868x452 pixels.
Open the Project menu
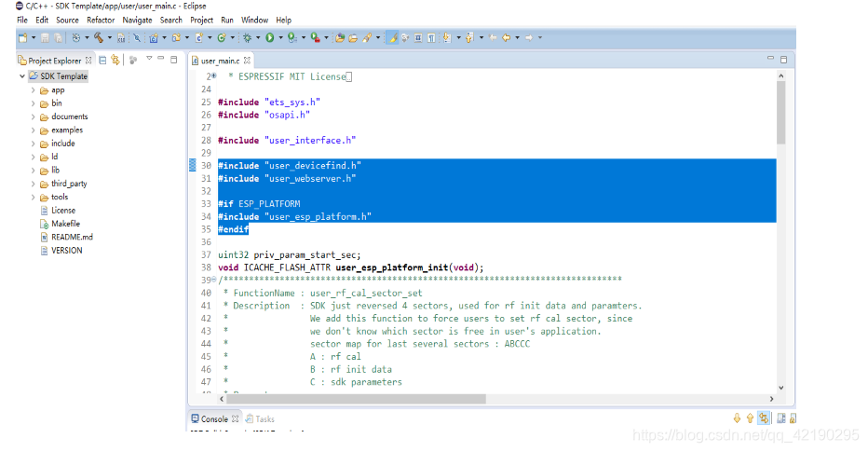coord(201,20)
